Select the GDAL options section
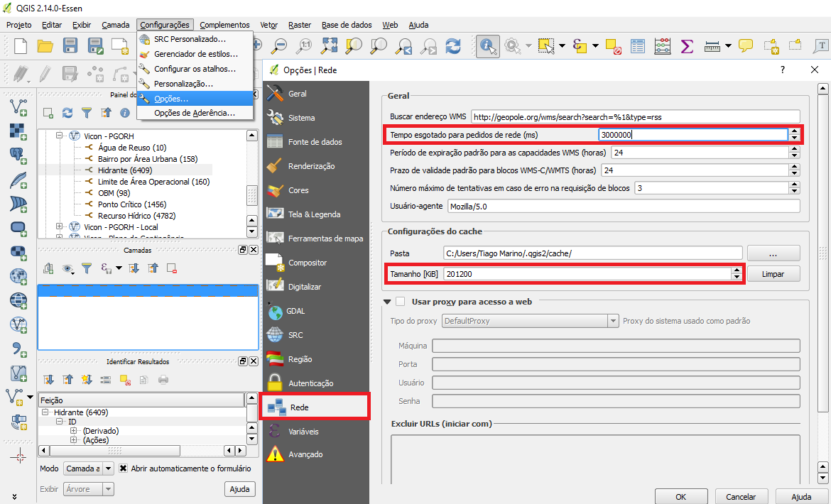The height and width of the screenshot is (504, 831). (295, 311)
